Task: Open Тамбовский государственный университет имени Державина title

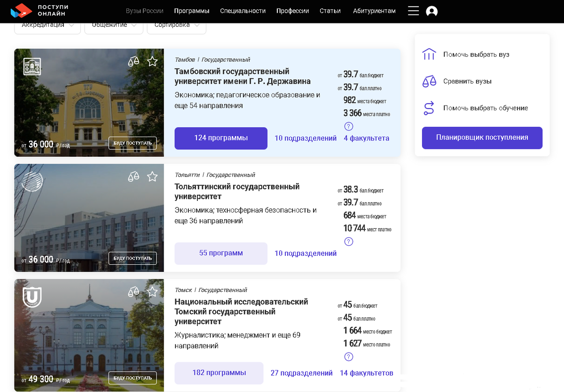Action: pos(243,77)
